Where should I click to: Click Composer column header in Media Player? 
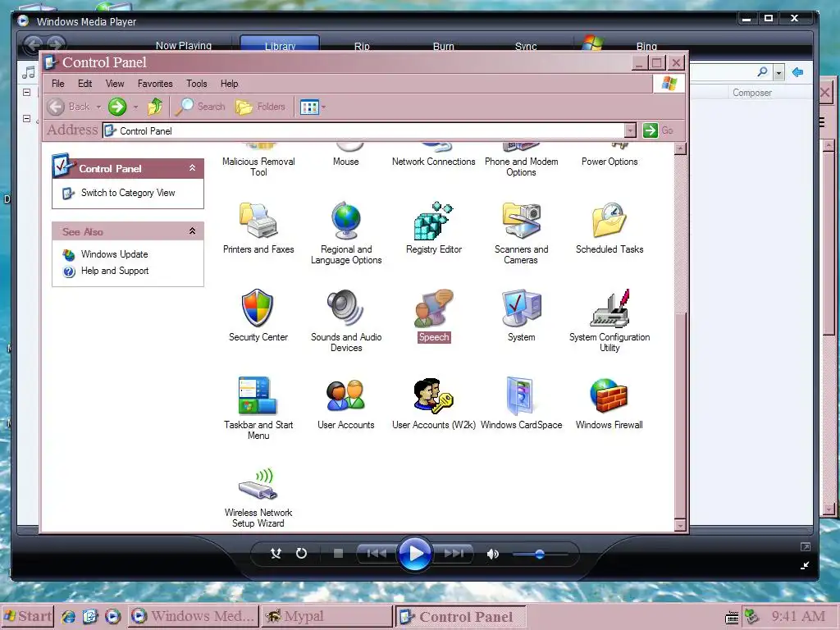point(751,93)
